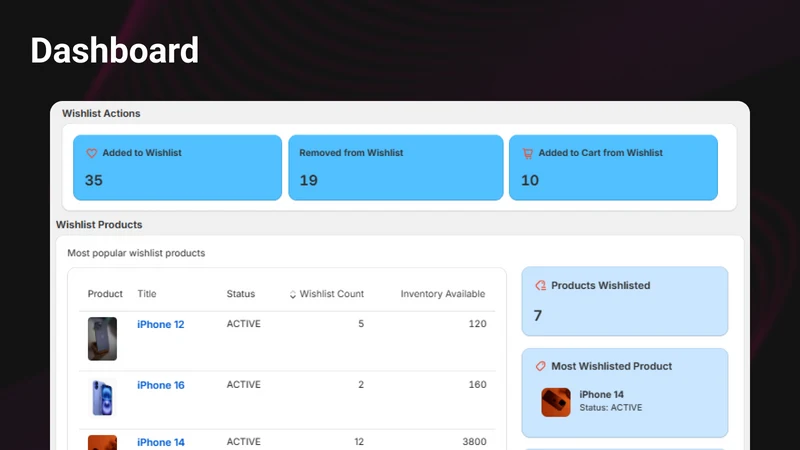
Task: Click the Dashboard page title
Action: (114, 50)
